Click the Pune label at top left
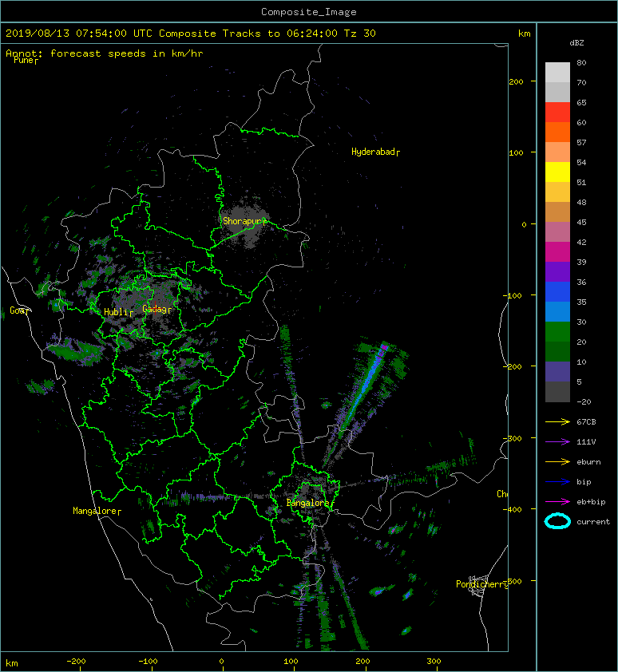Image resolution: width=618 pixels, height=672 pixels. coord(26,60)
